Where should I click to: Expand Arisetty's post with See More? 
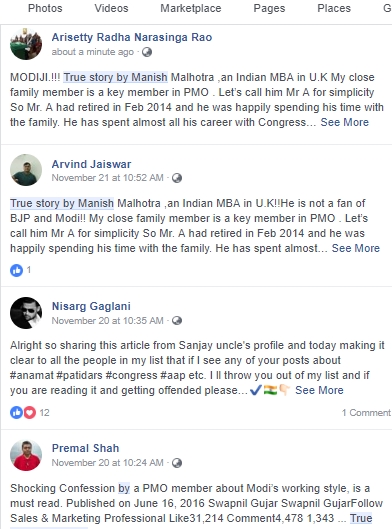click(x=344, y=122)
